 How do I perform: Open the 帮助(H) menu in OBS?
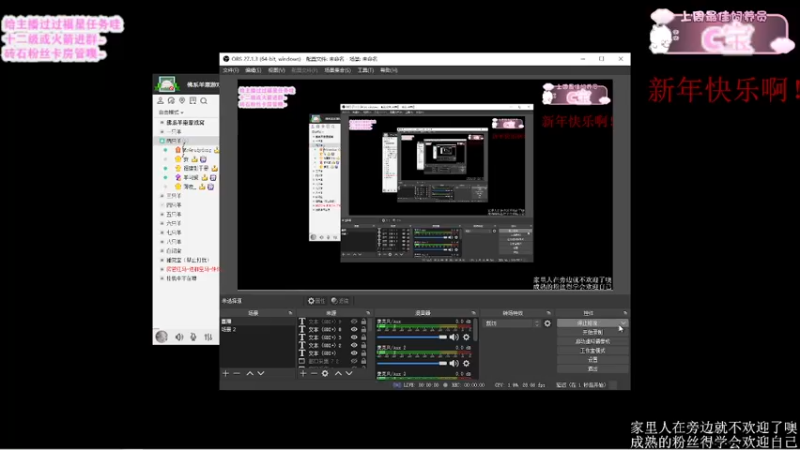[x=389, y=70]
